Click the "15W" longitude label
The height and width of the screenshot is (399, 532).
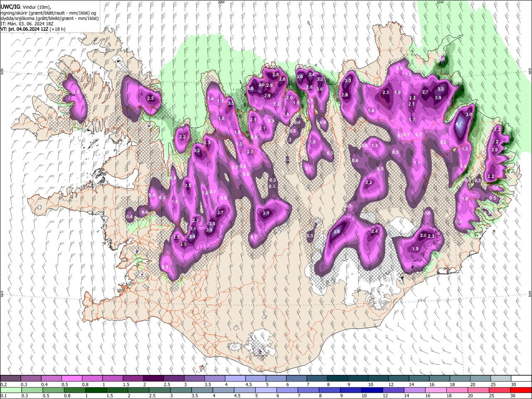[440, 2]
